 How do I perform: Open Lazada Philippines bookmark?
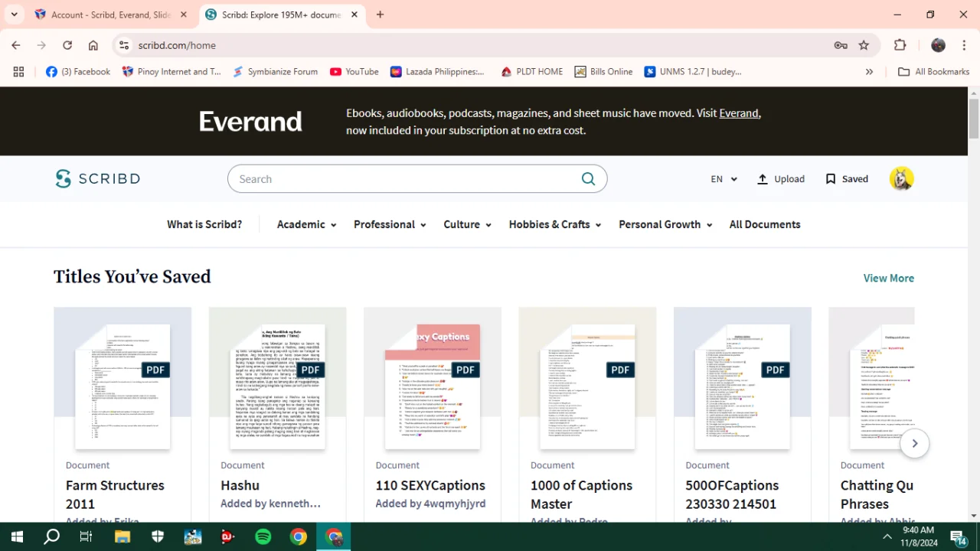tap(437, 72)
